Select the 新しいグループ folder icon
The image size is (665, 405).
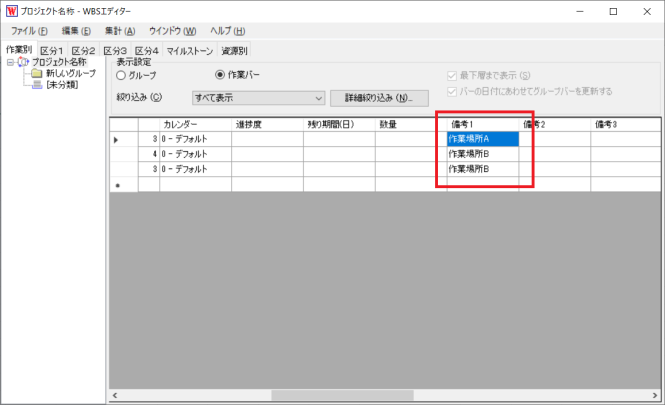(36, 73)
